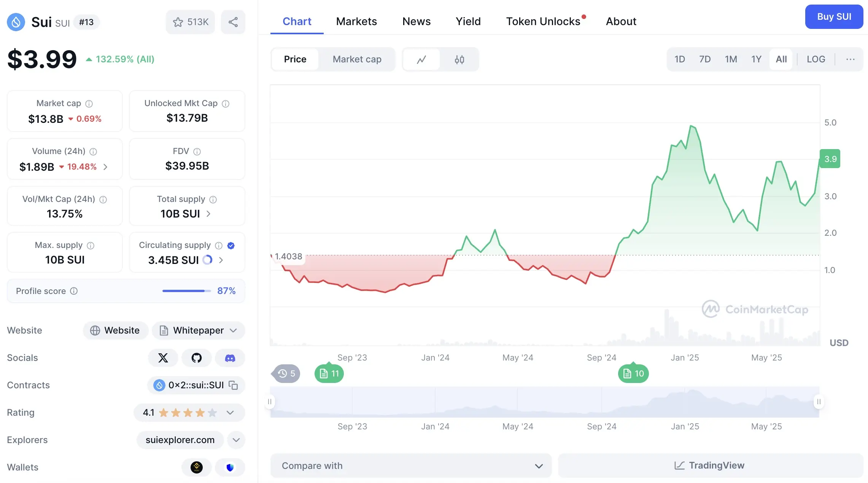Set chart range to 1M
Screen dimensions: 868x483
[x=731, y=59]
